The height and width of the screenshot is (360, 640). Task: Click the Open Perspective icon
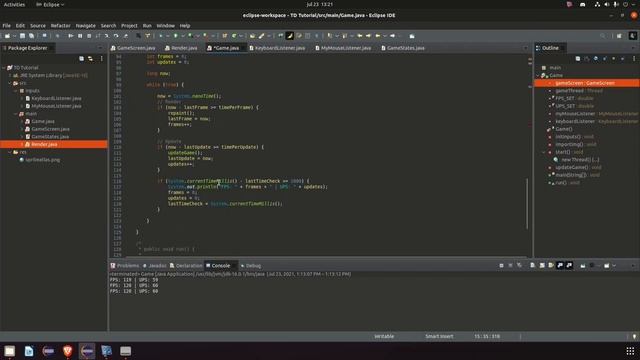pos(619,36)
